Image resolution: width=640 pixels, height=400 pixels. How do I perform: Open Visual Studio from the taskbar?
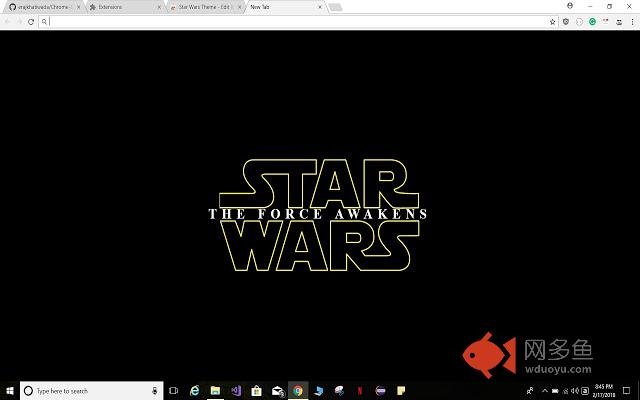click(236, 390)
